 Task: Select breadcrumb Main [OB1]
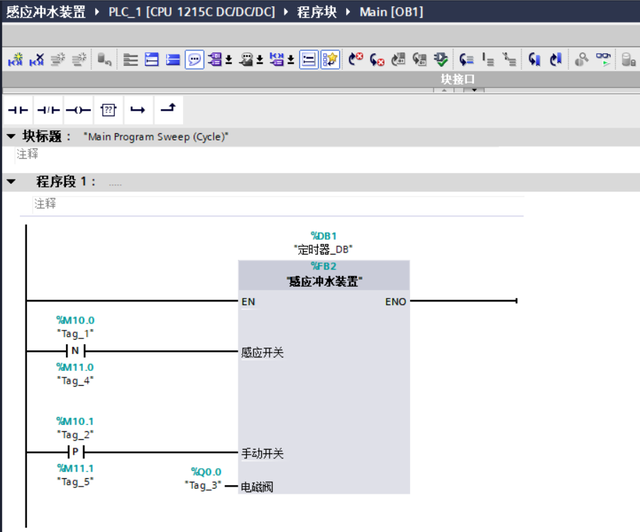pos(391,11)
